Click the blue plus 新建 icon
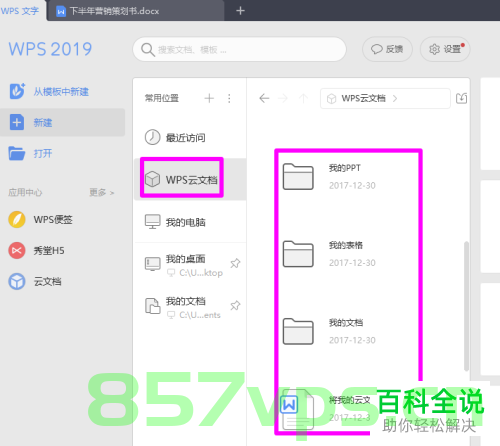 (x=17, y=122)
